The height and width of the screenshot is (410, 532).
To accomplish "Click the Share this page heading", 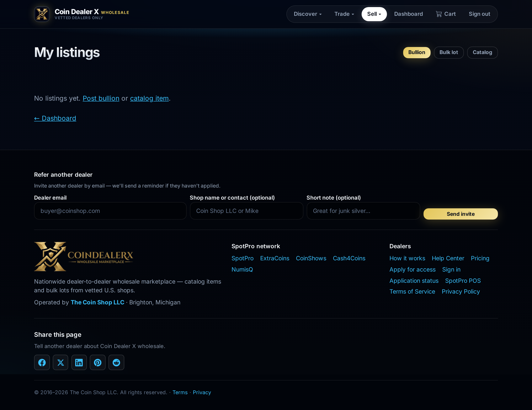I will tap(58, 335).
